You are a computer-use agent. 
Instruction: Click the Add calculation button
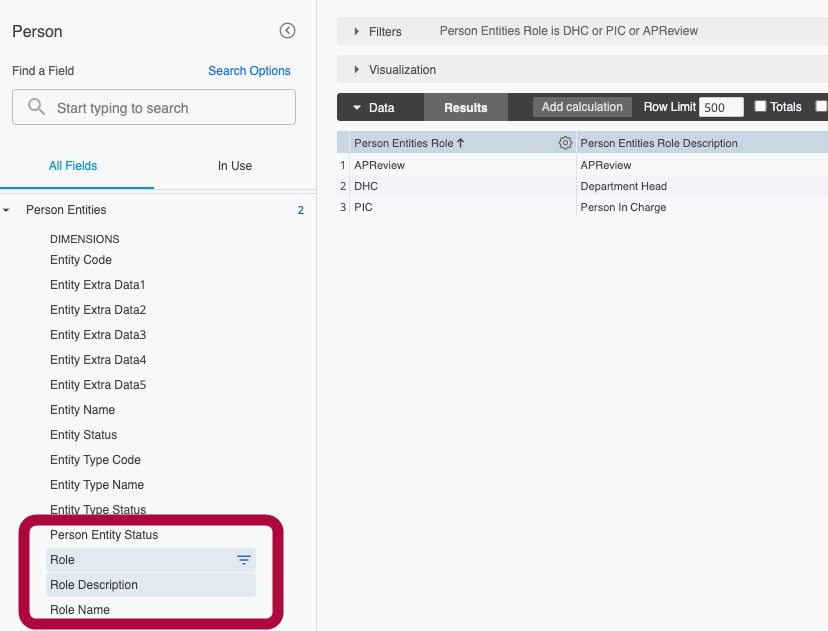(582, 106)
